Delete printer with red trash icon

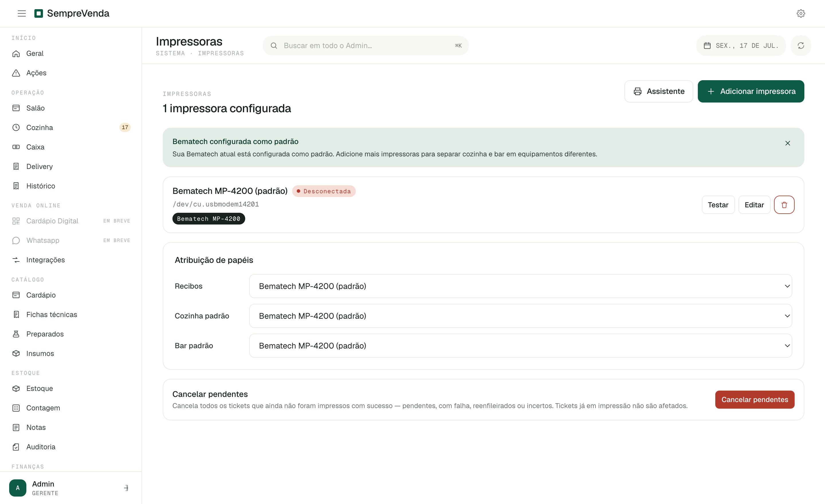click(784, 205)
